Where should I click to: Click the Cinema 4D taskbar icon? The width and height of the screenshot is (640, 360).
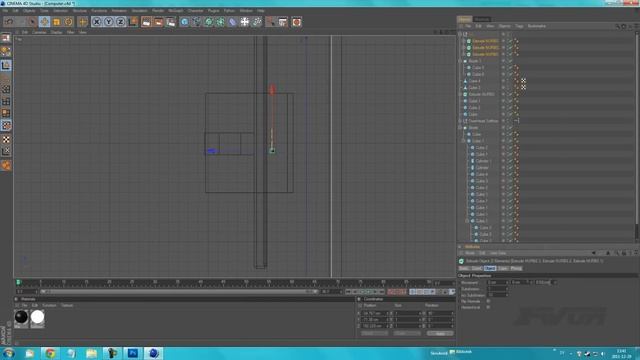point(153,353)
